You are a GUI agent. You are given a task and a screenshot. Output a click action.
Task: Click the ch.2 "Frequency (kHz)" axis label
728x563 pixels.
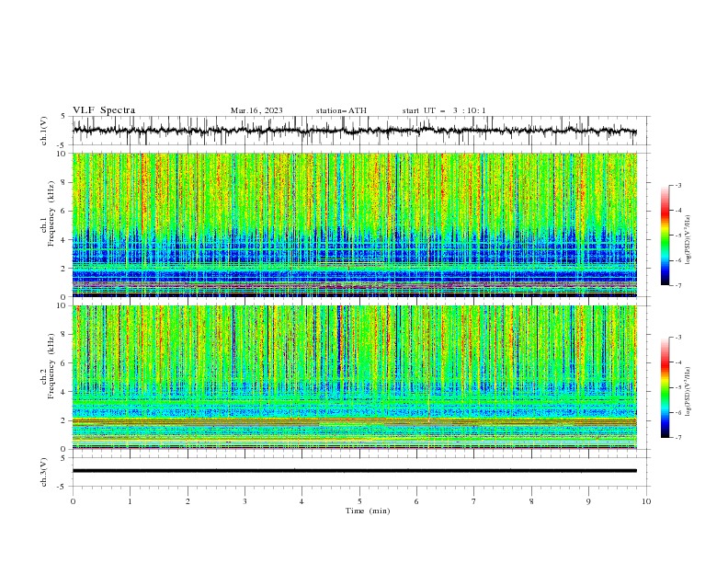[x=51, y=366]
